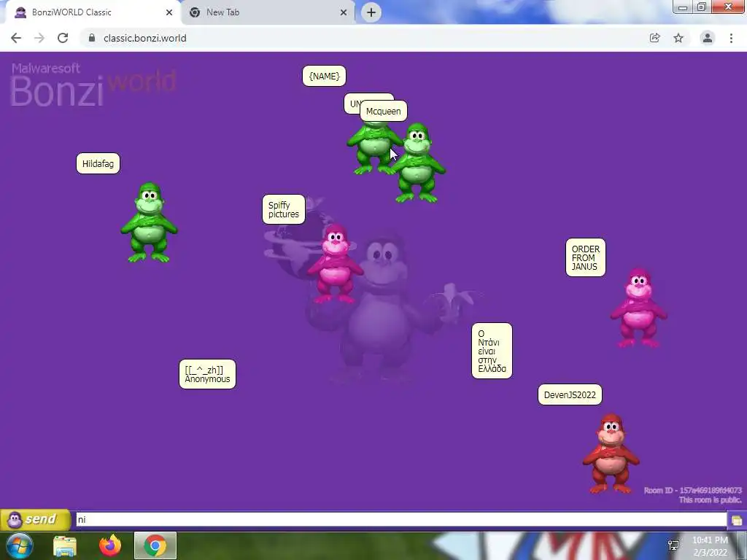Click the pink ORDER FROM JANUS Bonzi

[639, 308]
